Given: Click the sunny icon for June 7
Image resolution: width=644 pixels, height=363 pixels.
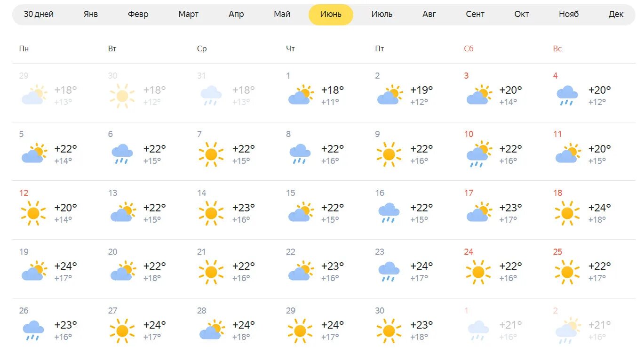Looking at the screenshot, I should [211, 154].
